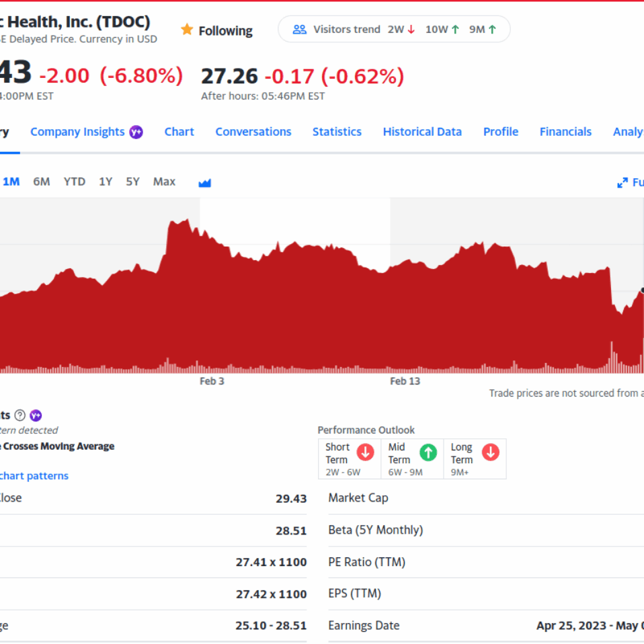Screen dimensions: 644x644
Task: Switch chart range to 5Y
Action: [x=132, y=182]
